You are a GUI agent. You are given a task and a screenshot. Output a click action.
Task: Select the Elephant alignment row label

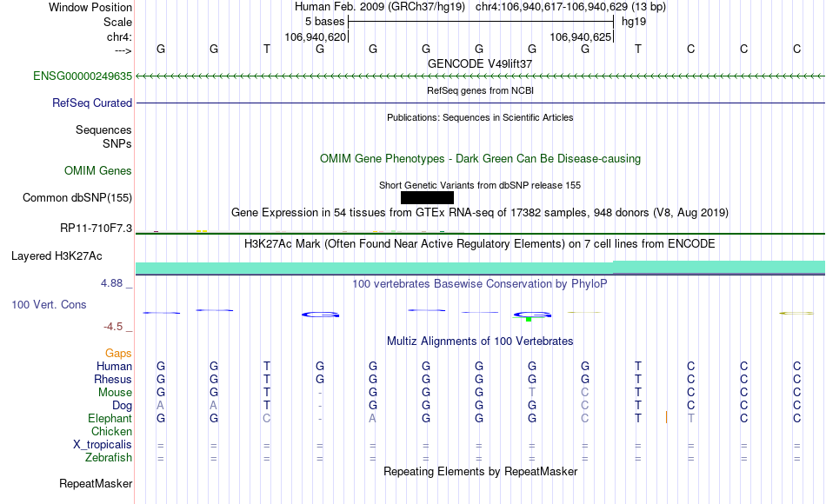click(110, 418)
